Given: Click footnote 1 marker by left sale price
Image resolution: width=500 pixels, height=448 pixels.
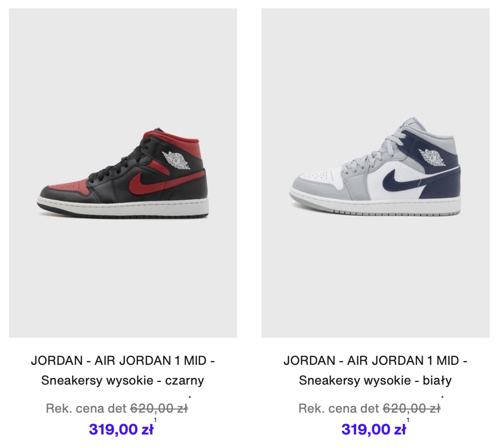Looking at the screenshot, I should tap(155, 420).
